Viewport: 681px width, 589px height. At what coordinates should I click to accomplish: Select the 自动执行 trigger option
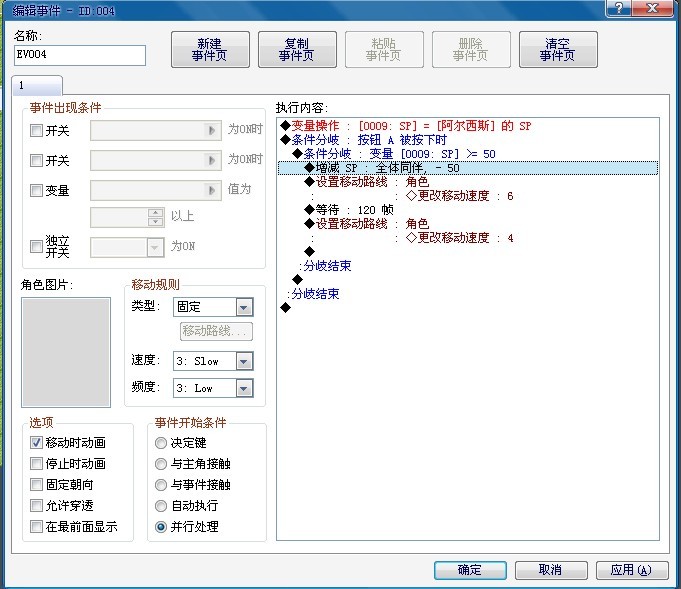click(161, 506)
